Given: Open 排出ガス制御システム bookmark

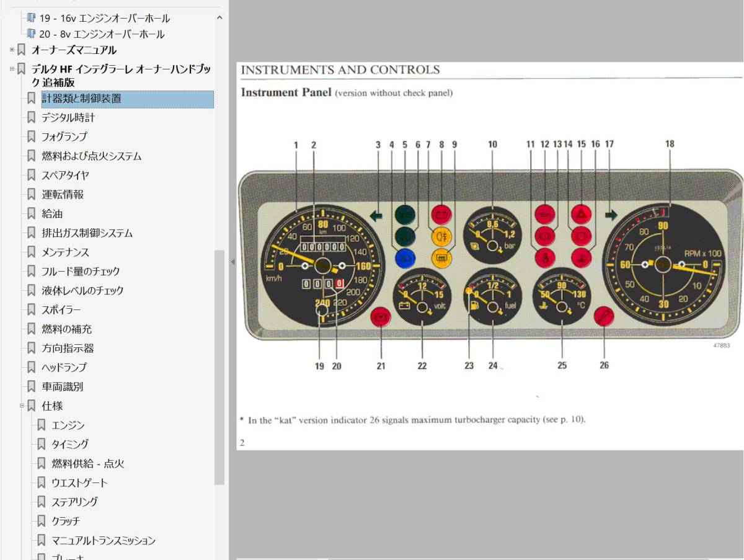Looking at the screenshot, I should tap(87, 233).
